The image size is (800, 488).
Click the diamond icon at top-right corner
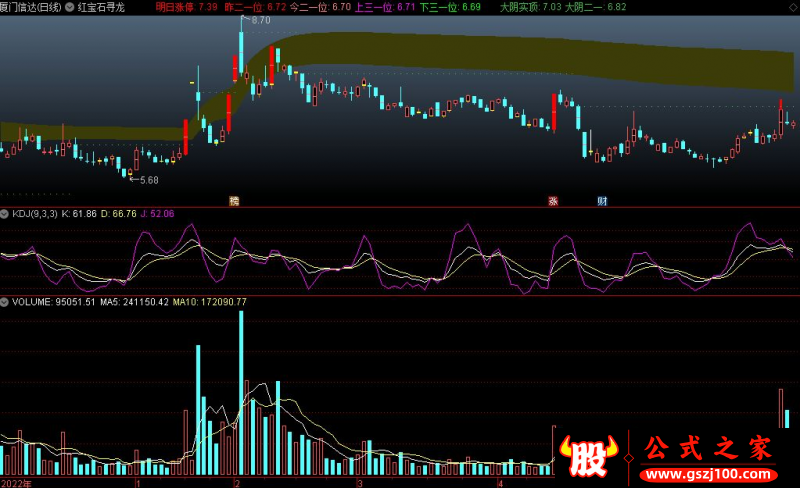click(792, 6)
